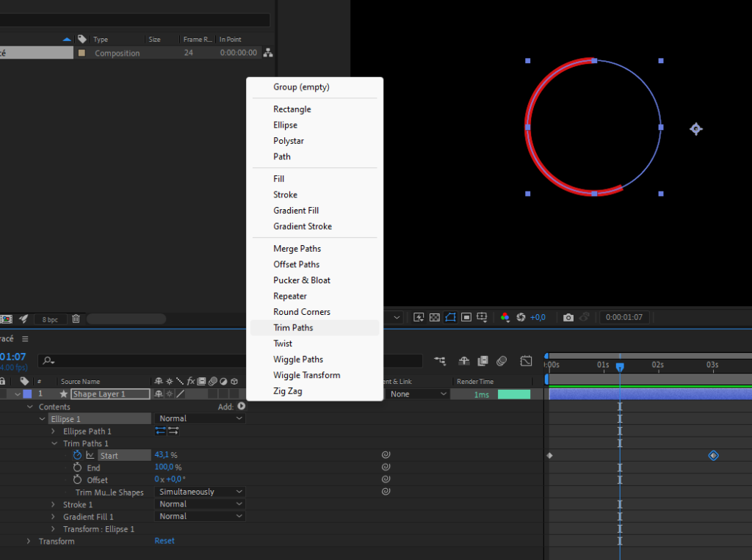Screen dimensions: 752x560
Task: Toggle the transparency grid icon
Action: click(434, 318)
